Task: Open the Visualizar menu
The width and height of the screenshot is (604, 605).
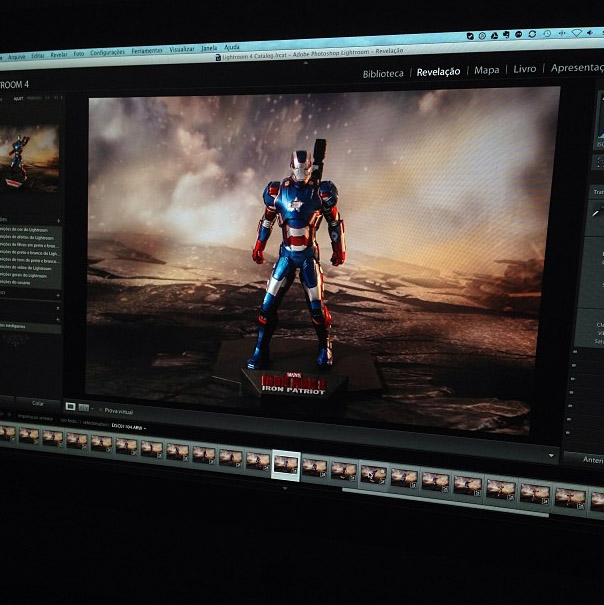Action: coord(182,49)
